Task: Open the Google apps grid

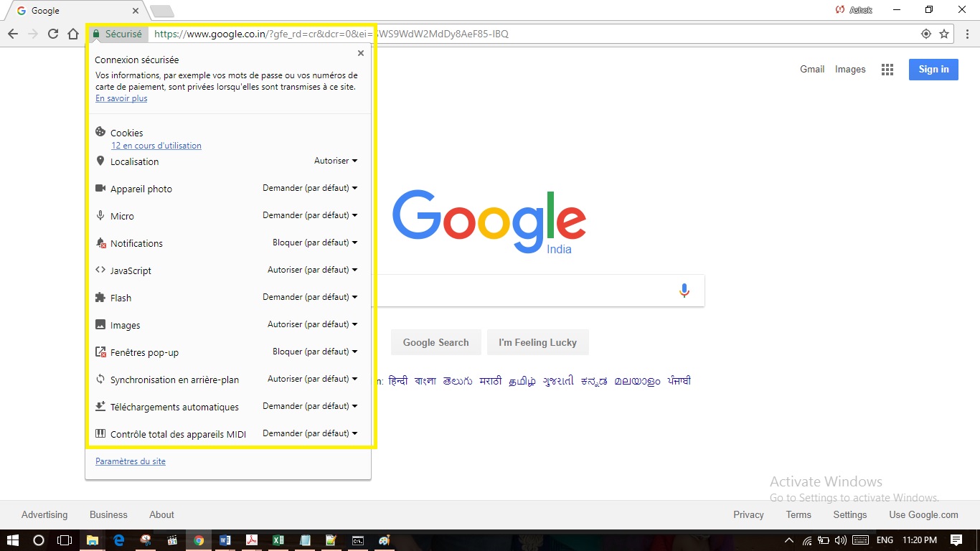Action: (887, 70)
